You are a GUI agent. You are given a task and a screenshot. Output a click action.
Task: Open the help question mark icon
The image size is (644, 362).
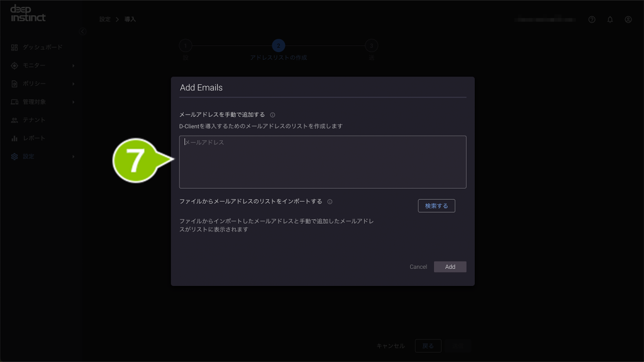592,19
